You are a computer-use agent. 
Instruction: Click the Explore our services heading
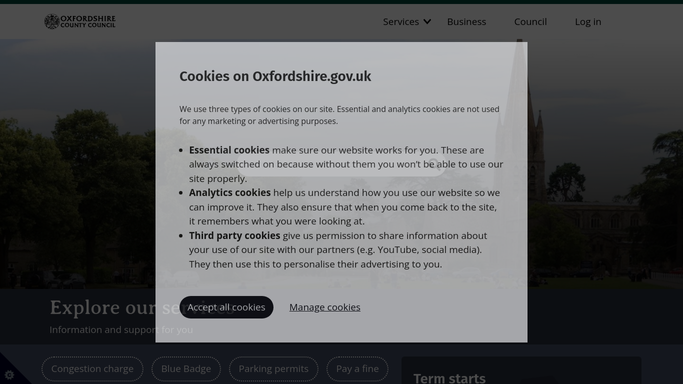coord(142,307)
